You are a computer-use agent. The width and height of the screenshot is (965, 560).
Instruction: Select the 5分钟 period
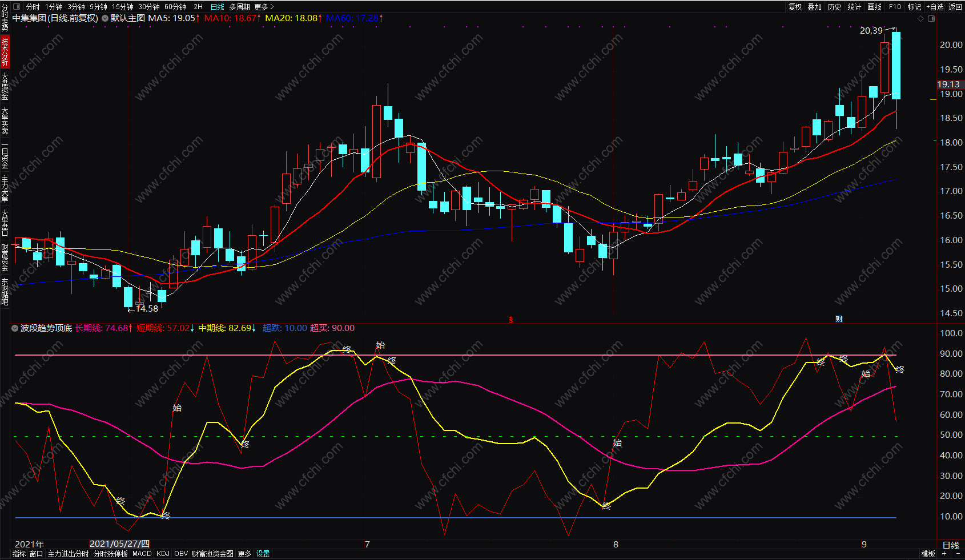[x=98, y=7]
